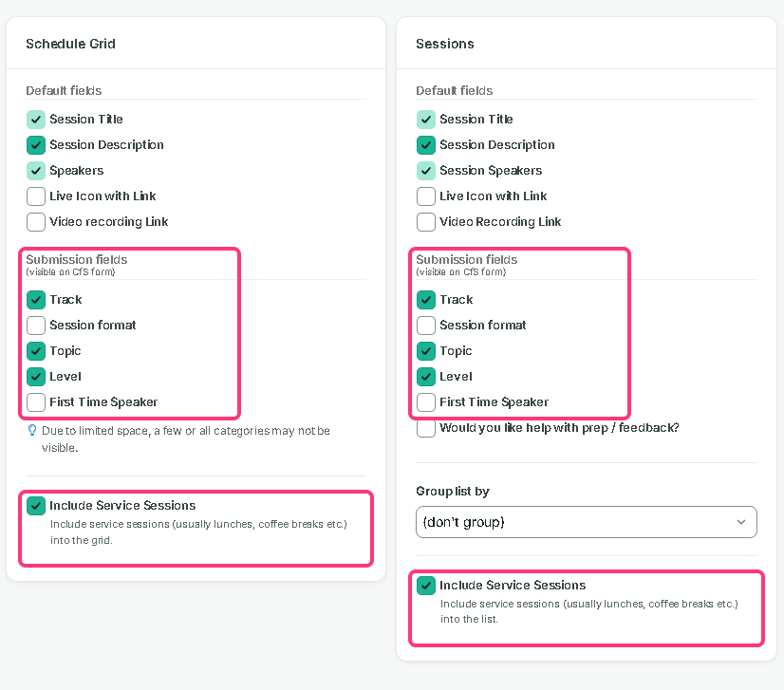
Task: Click the Sessions panel heading
Action: pyautogui.click(x=445, y=44)
